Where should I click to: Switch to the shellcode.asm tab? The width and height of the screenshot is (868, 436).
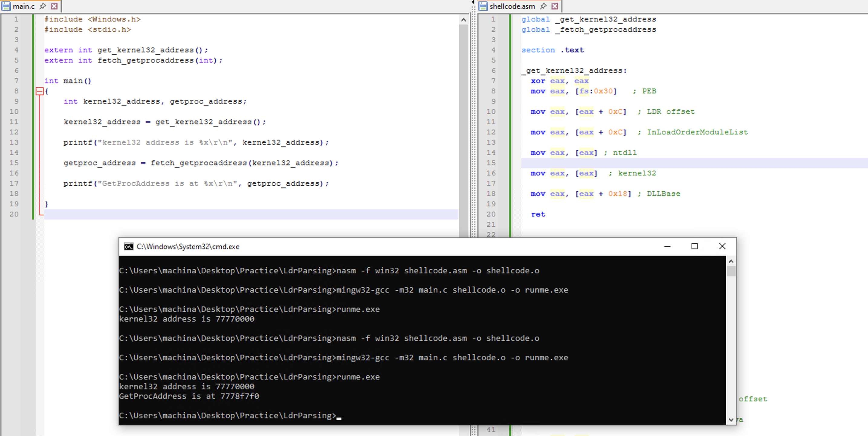click(512, 6)
